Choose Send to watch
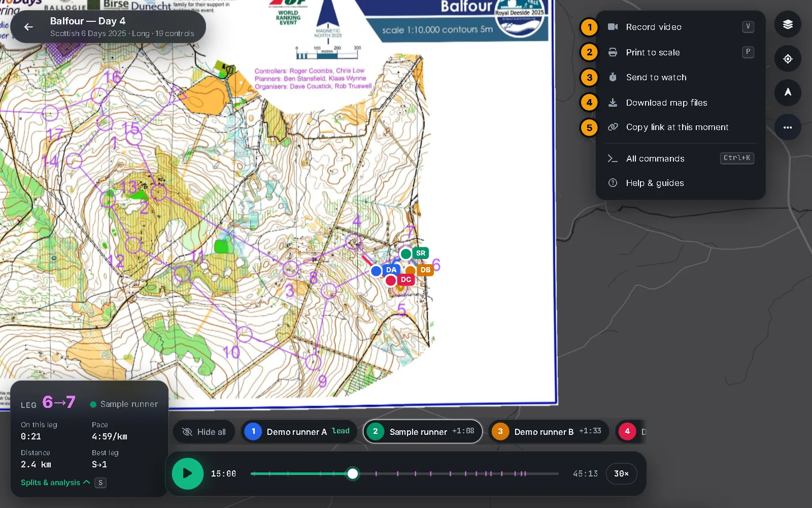 [680, 77]
